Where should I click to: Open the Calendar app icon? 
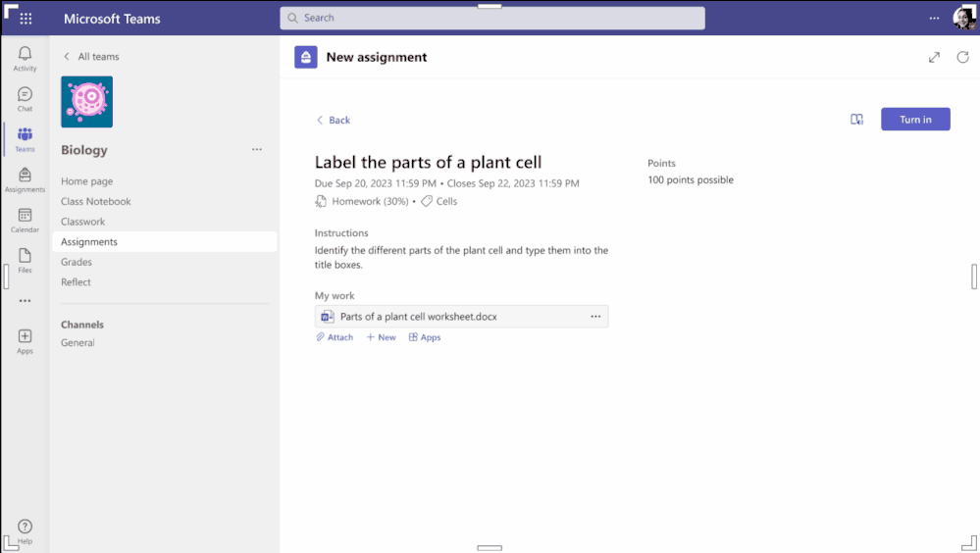tap(25, 216)
